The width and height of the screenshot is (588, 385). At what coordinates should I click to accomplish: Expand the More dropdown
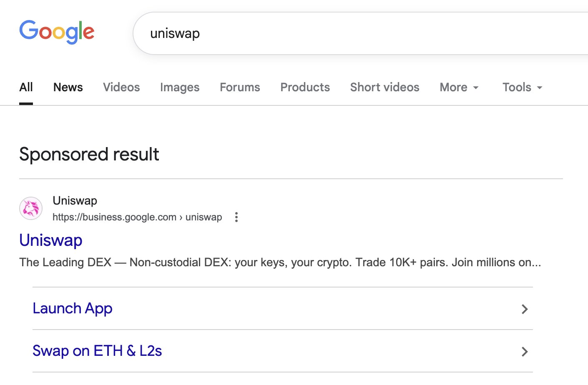pos(459,87)
